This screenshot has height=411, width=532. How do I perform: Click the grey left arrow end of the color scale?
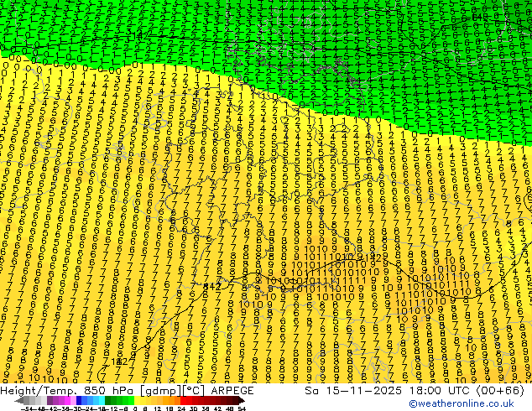[19, 400]
